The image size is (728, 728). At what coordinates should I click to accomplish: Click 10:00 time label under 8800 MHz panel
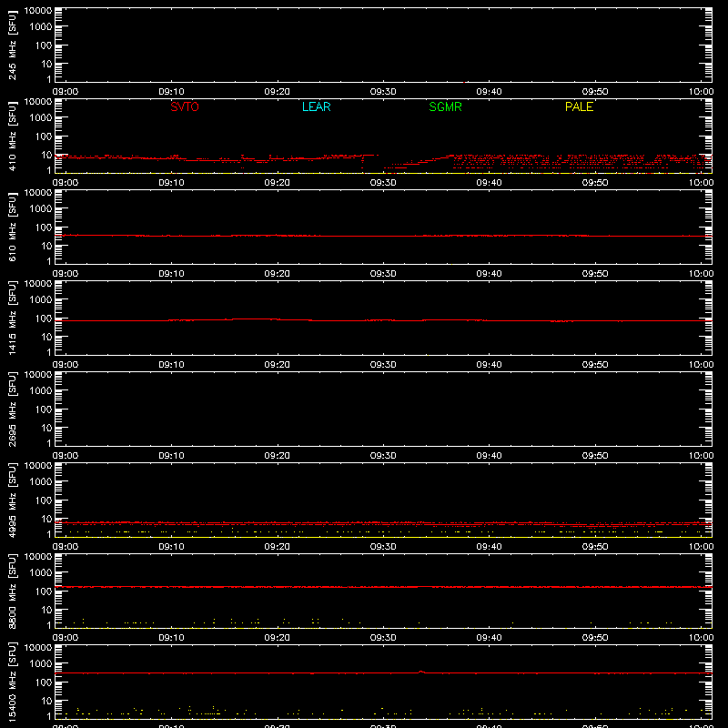(x=701, y=638)
